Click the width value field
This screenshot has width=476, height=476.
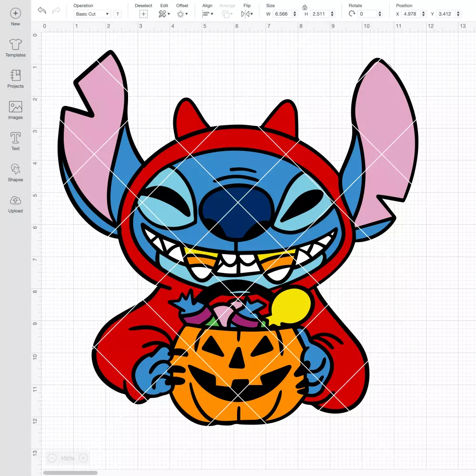[282, 14]
